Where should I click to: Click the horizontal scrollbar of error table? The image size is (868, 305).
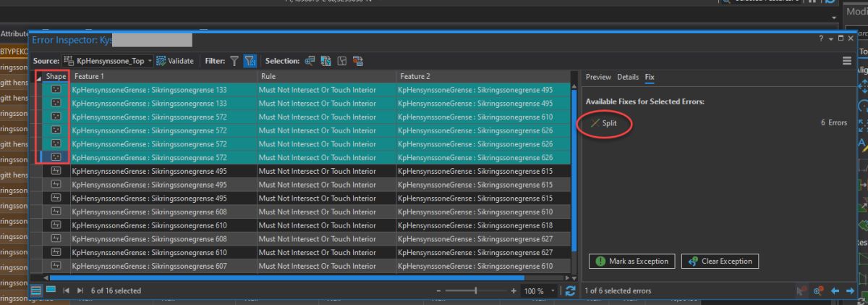coord(287,277)
